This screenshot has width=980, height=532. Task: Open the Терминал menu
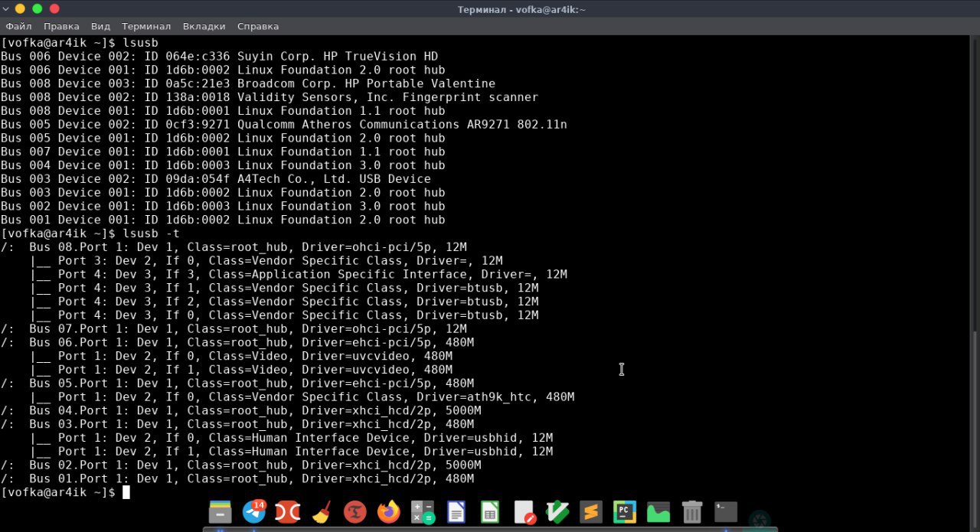click(146, 26)
